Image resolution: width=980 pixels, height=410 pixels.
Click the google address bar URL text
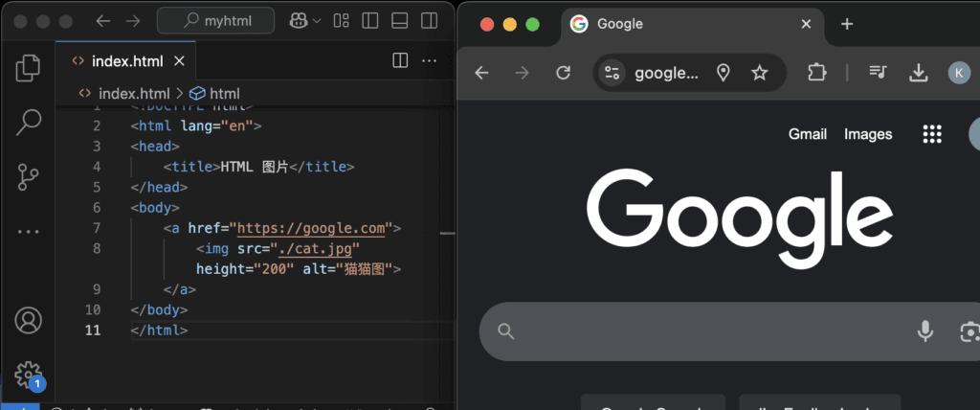pyautogui.click(x=666, y=73)
